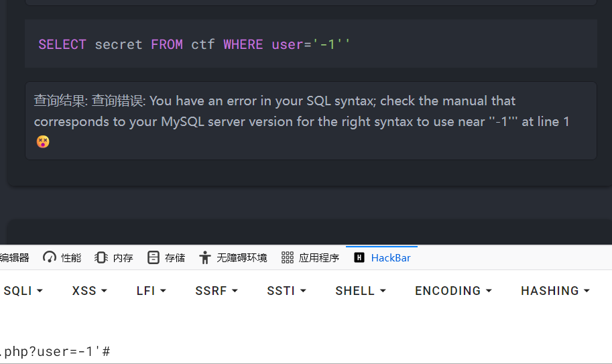The width and height of the screenshot is (612, 364).
Task: Expand the ENCODING dropdown menu
Action: 454,291
